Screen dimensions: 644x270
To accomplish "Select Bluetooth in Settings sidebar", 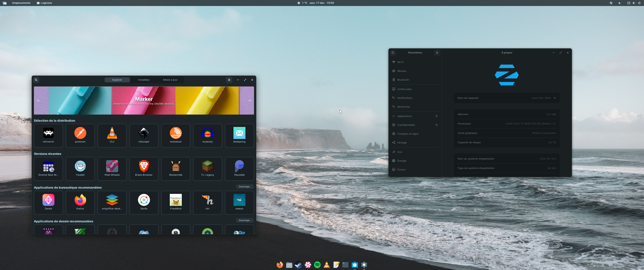I will pyautogui.click(x=403, y=80).
